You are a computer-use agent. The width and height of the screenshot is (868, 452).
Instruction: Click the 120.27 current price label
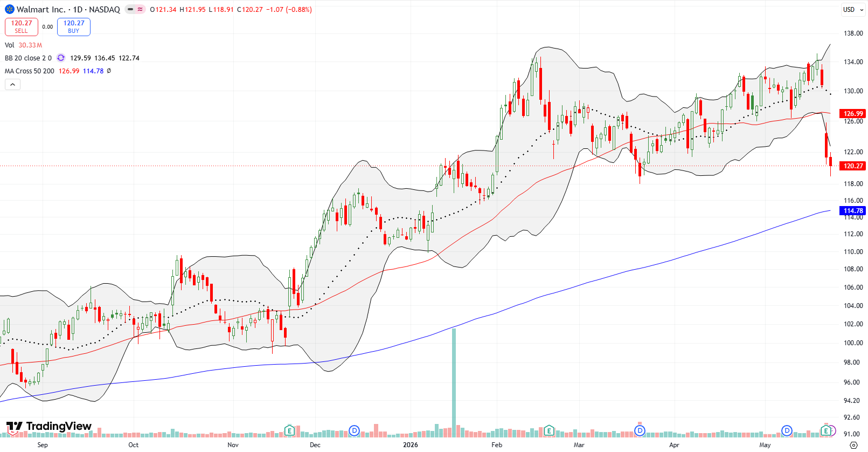coord(853,166)
